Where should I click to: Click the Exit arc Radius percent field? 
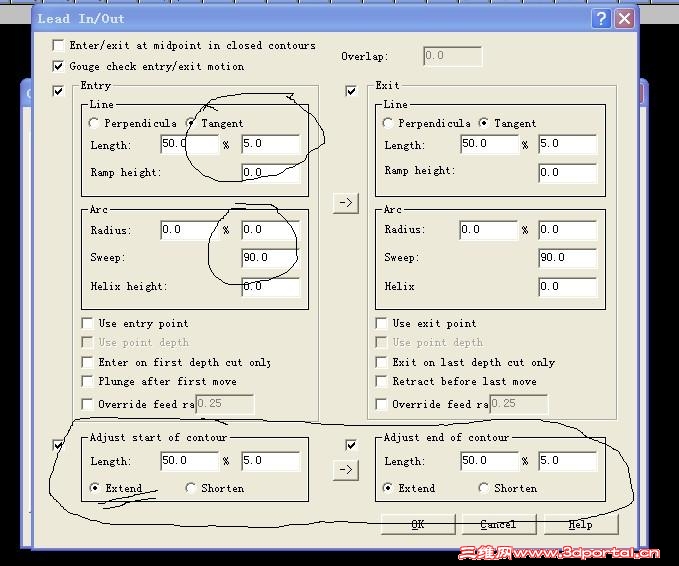(488, 230)
